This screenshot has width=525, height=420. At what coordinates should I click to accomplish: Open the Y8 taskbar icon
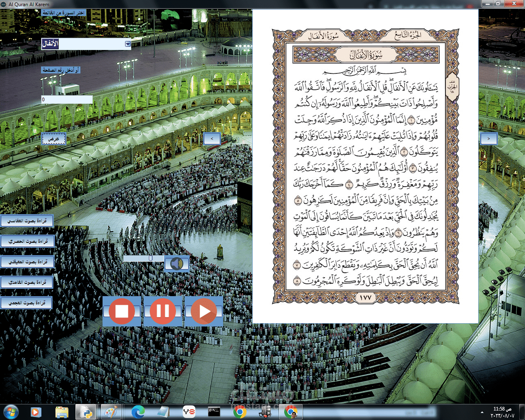point(189,412)
